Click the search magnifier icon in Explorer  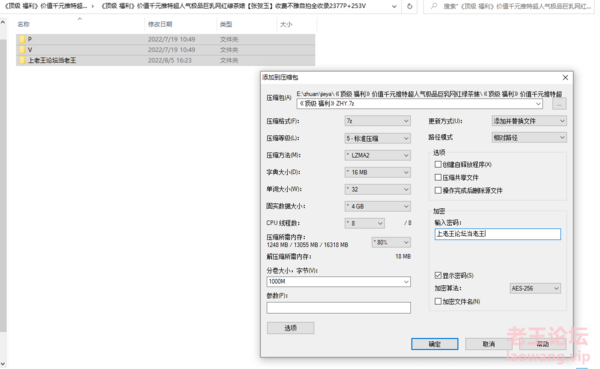[434, 7]
